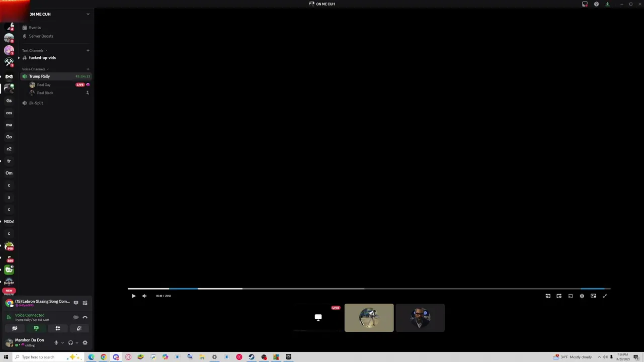Cast video to another device
The image size is (644, 362).
(x=571, y=296)
